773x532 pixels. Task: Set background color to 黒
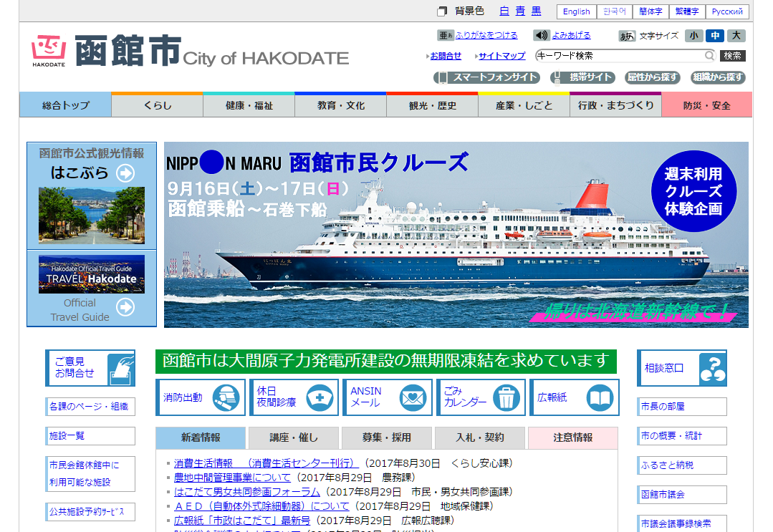coord(537,11)
